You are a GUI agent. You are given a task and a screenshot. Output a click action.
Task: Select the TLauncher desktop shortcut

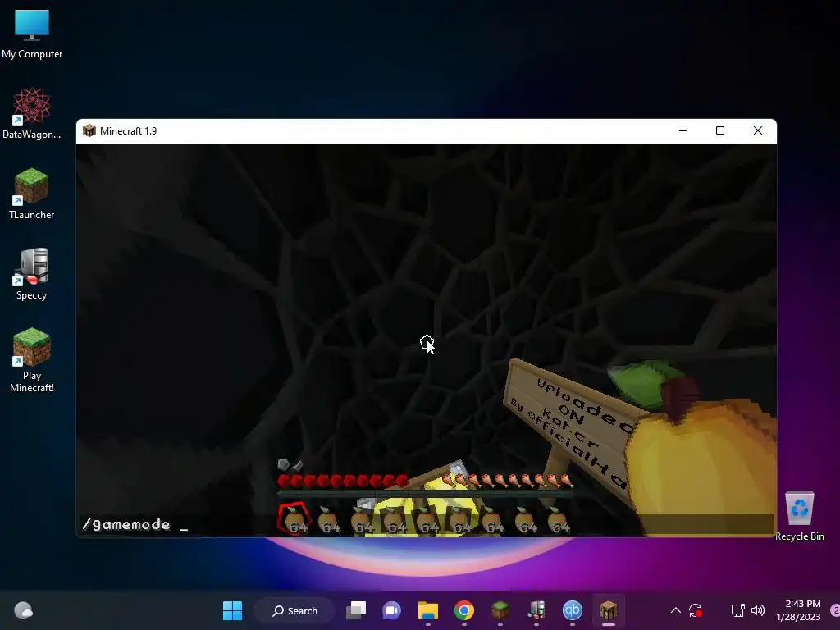[32, 194]
